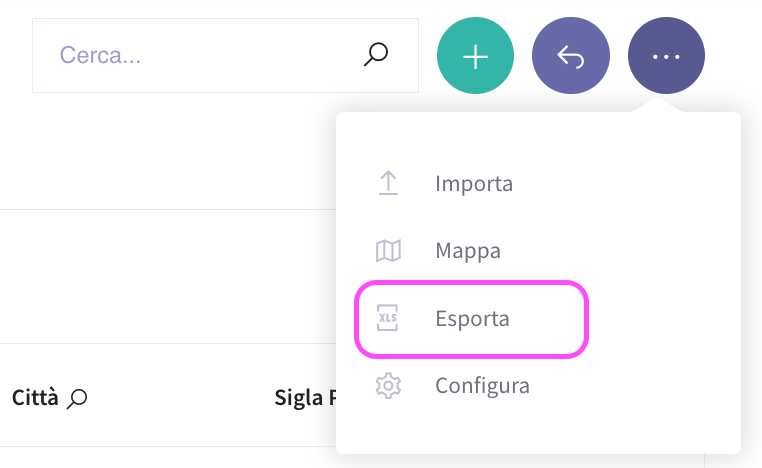Click the Cerca... placeholder text

click(100, 55)
